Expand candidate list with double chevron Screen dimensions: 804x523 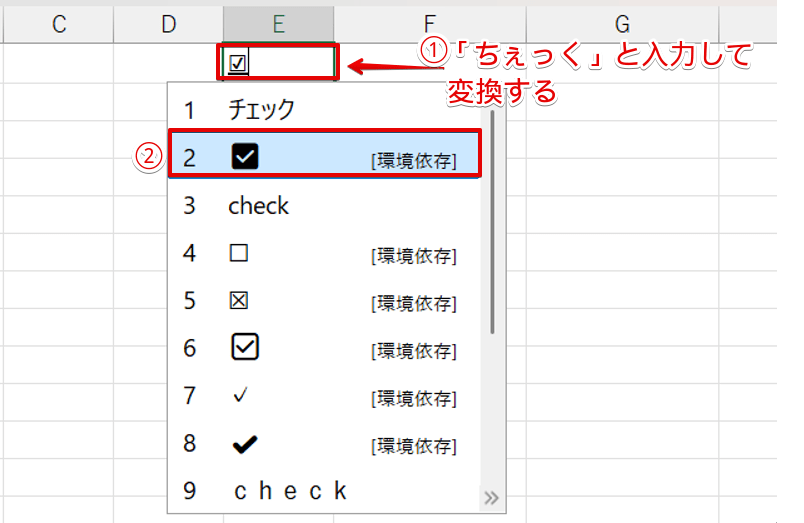point(491,498)
